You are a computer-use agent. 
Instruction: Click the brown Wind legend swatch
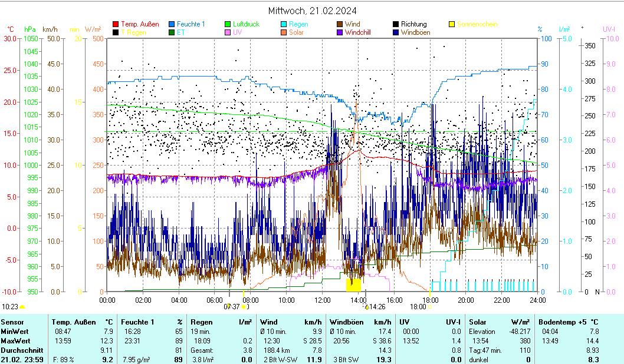click(x=340, y=24)
